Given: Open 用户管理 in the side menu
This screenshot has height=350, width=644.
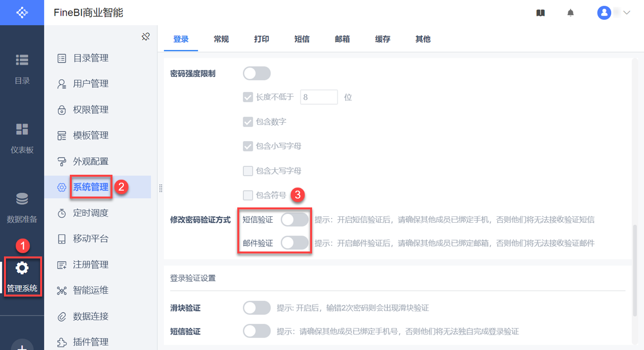Looking at the screenshot, I should click(91, 84).
